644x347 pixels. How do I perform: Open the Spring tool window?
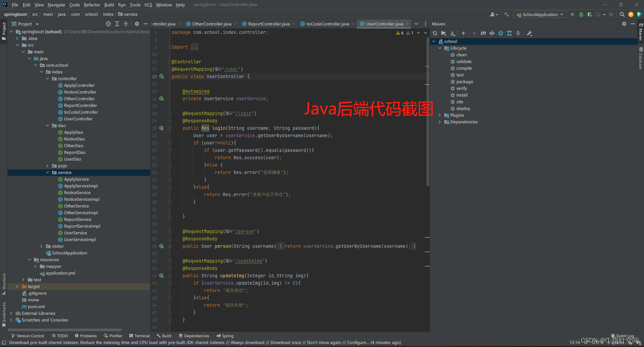(x=225, y=336)
